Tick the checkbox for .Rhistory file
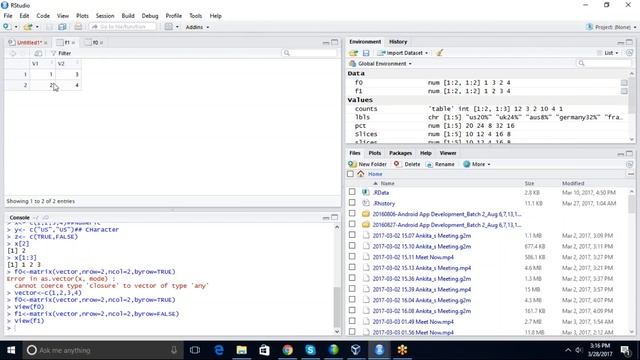Image resolution: width=640 pixels, height=360 pixels. 352,202
